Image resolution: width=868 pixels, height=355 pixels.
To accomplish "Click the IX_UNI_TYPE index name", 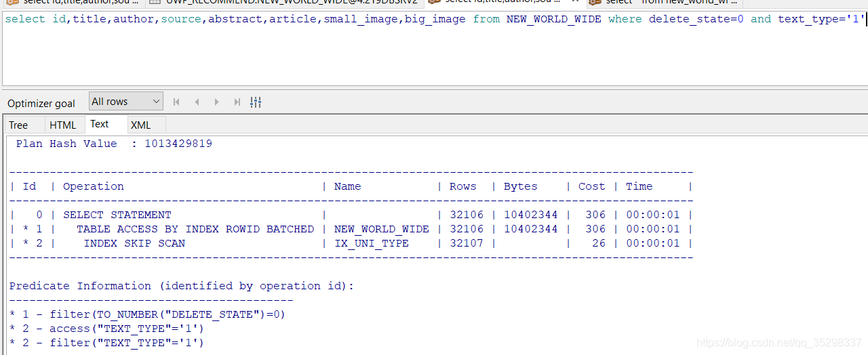I will coord(372,243).
